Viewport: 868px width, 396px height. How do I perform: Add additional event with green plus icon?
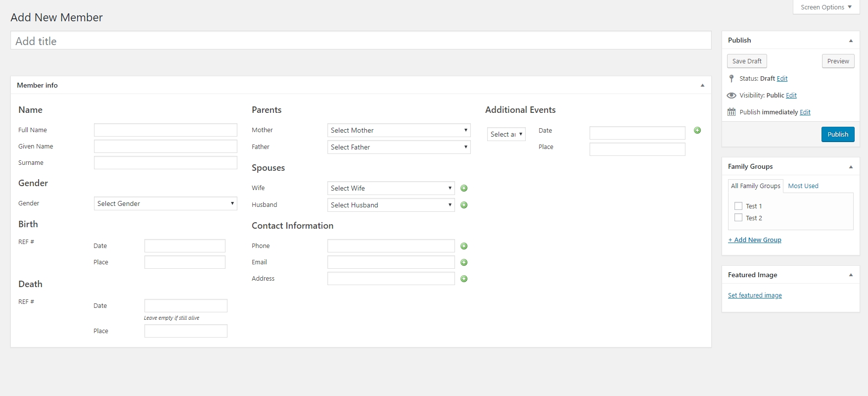tap(697, 130)
